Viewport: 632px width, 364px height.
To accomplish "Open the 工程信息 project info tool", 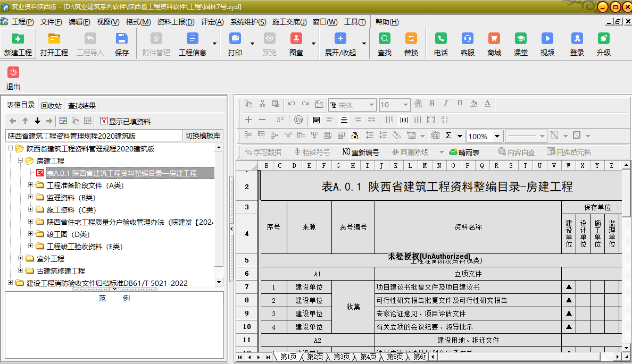I will pyautogui.click(x=193, y=39).
